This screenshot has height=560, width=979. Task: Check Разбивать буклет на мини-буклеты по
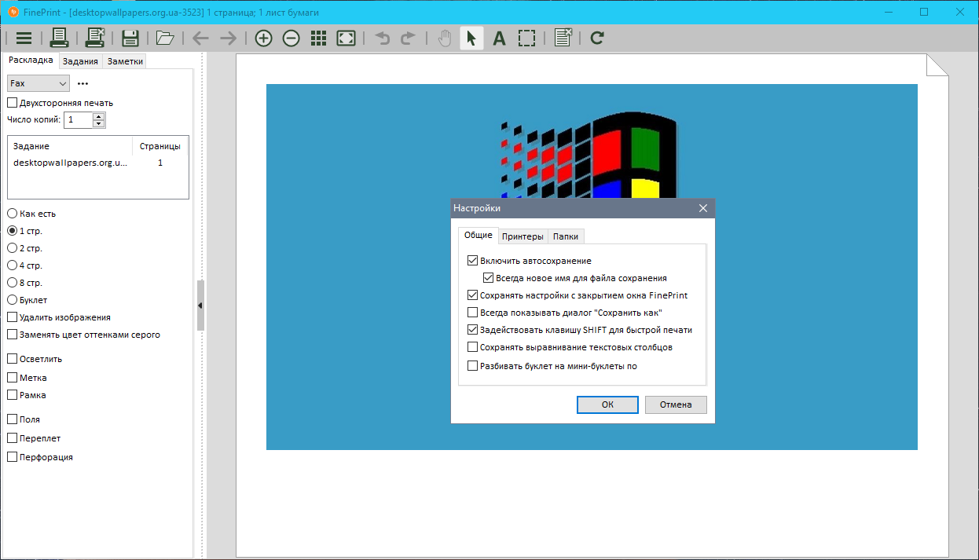pyautogui.click(x=552, y=366)
